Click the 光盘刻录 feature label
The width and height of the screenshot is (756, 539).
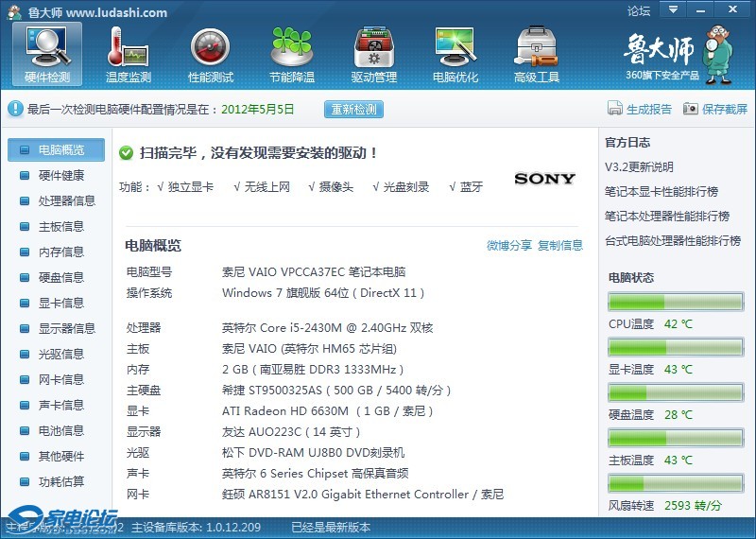tap(406, 186)
